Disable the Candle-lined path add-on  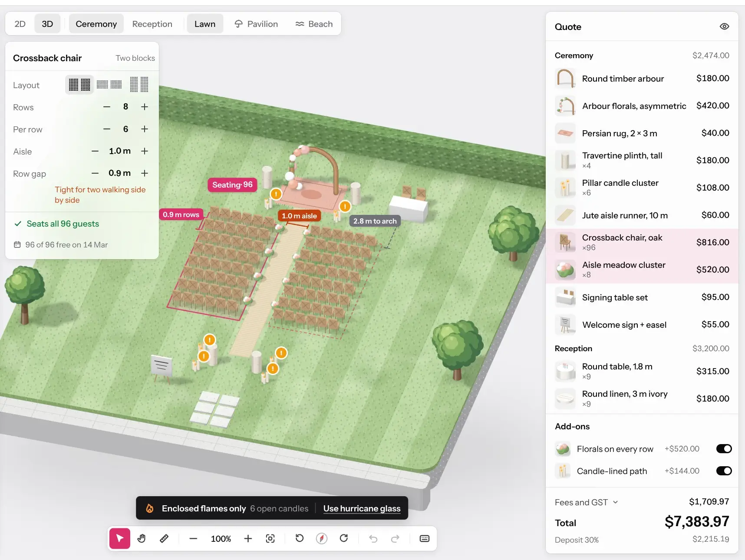724,471
